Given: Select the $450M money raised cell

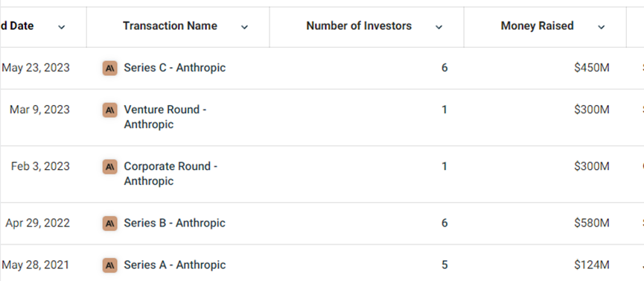Looking at the screenshot, I should 591,68.
